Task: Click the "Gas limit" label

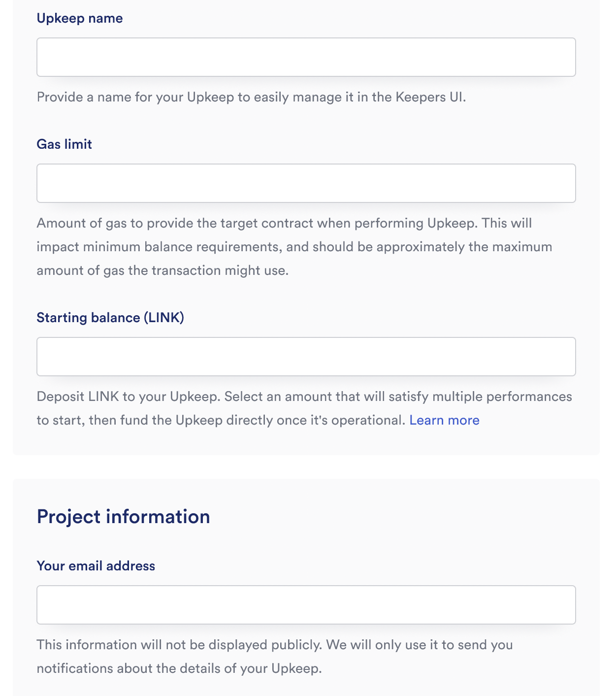Action: (x=64, y=144)
